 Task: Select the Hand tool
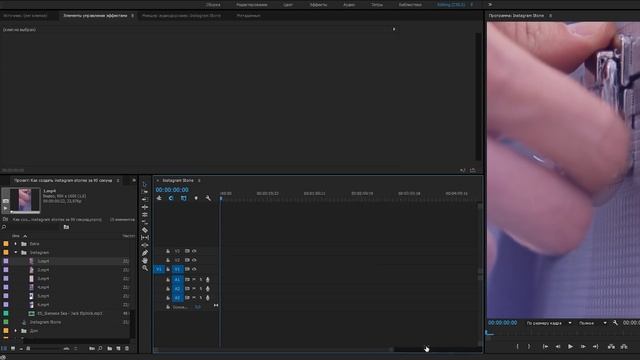(x=145, y=260)
